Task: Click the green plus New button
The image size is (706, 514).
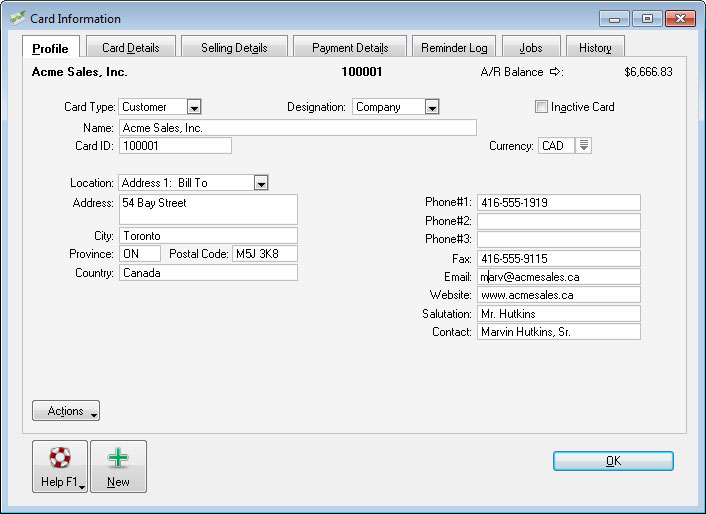Action: (x=118, y=466)
